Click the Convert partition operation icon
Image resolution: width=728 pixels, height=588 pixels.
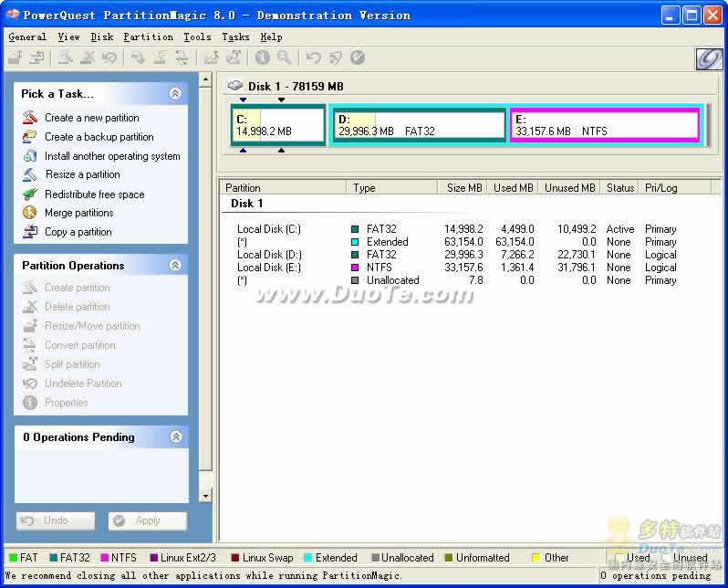pyautogui.click(x=30, y=345)
